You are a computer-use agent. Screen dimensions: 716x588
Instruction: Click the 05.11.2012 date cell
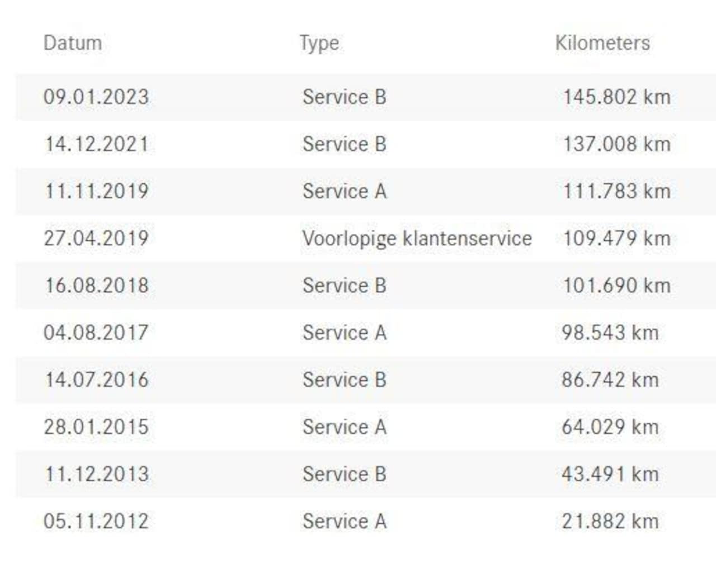[96, 521]
